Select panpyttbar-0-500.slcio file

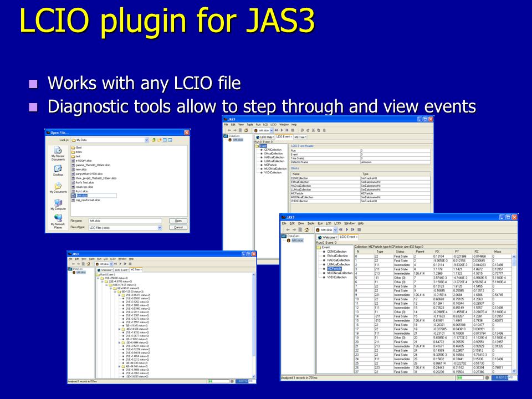[x=86, y=173]
